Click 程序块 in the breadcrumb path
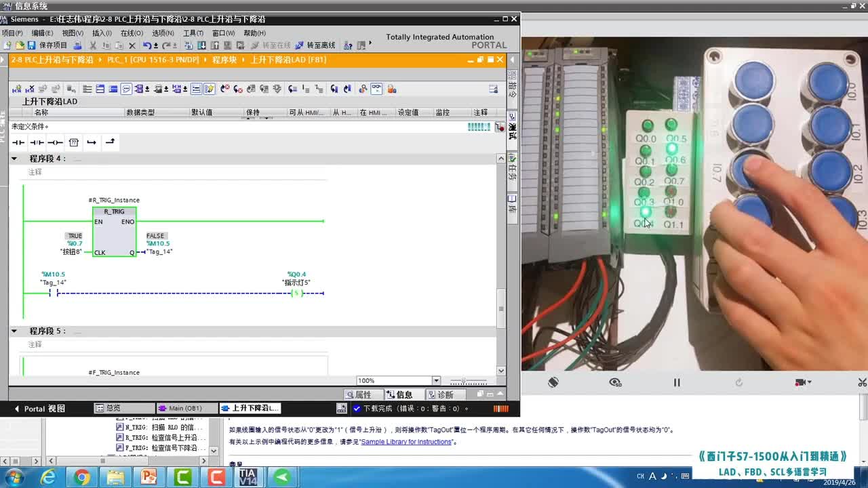The height and width of the screenshot is (488, 868). (224, 60)
